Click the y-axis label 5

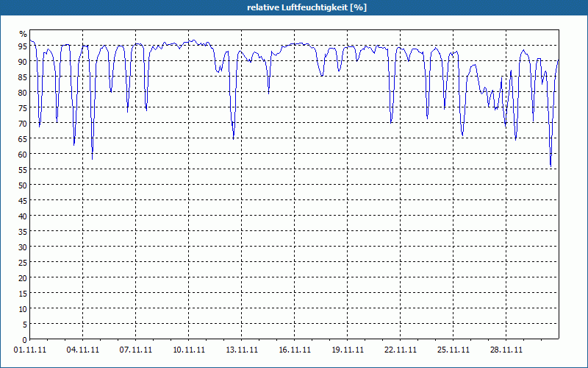25,324
